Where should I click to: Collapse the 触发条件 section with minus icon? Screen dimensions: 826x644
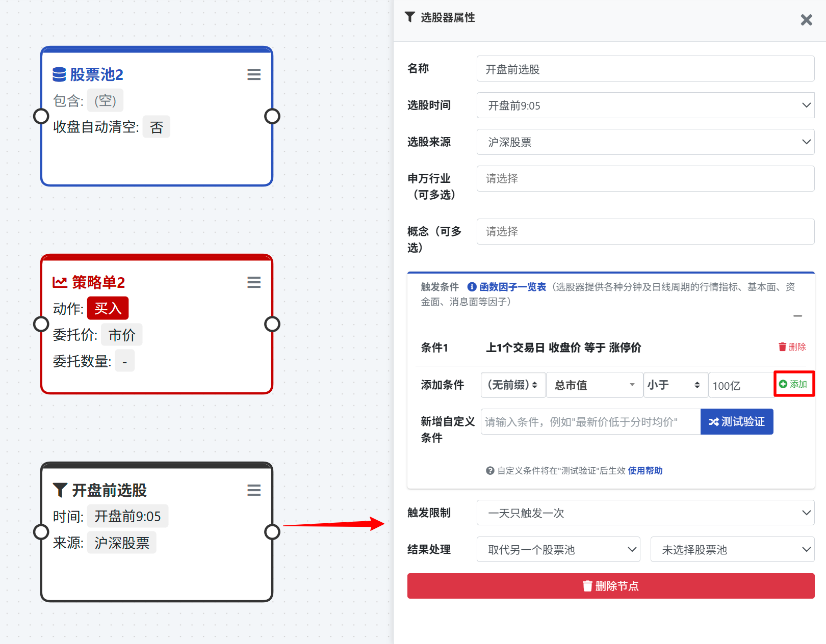[x=797, y=316]
